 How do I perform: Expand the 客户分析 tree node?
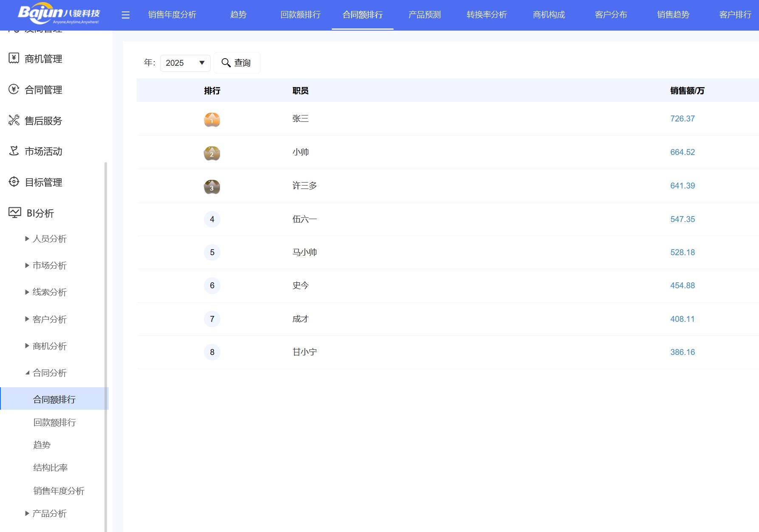[27, 319]
